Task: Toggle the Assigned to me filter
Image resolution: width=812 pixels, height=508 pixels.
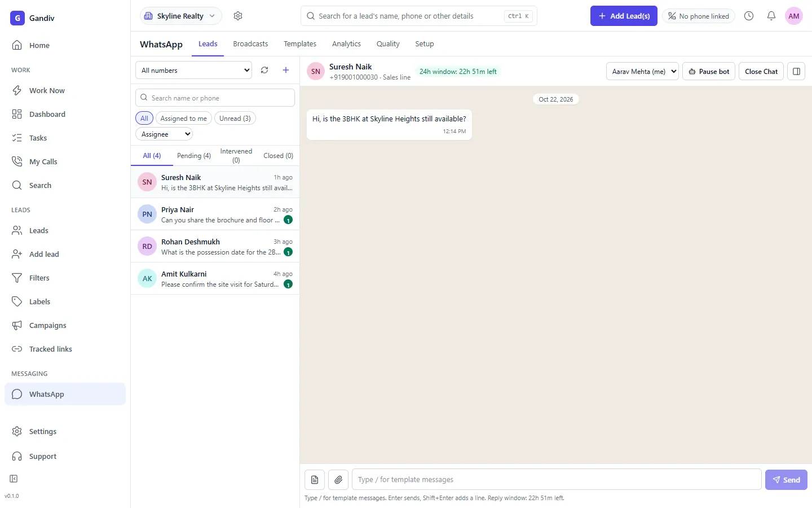Action: click(183, 118)
